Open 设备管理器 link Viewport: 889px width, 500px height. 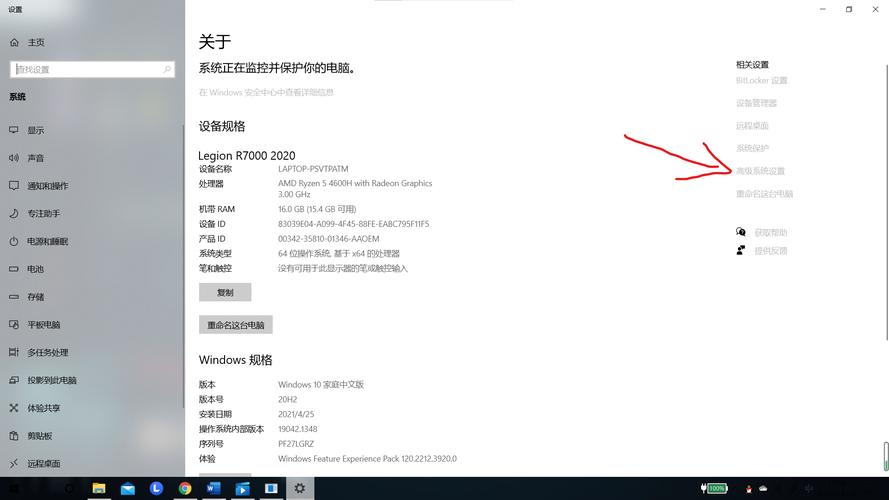756,103
